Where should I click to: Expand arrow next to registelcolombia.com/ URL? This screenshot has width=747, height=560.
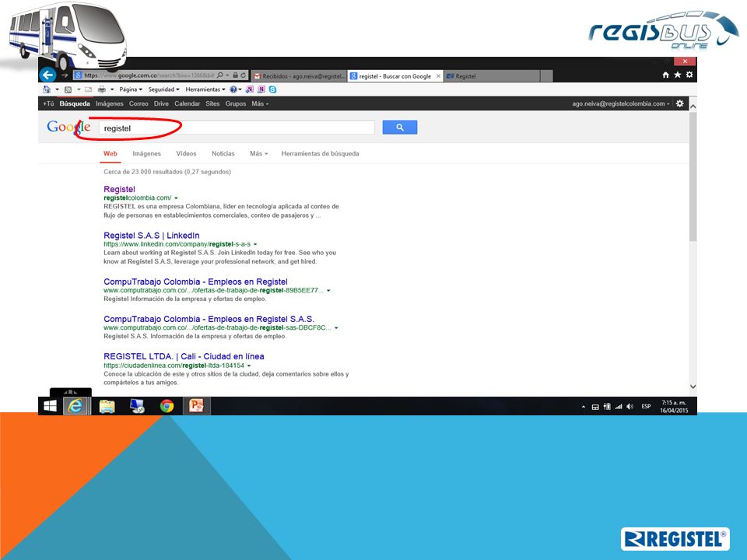pyautogui.click(x=176, y=198)
